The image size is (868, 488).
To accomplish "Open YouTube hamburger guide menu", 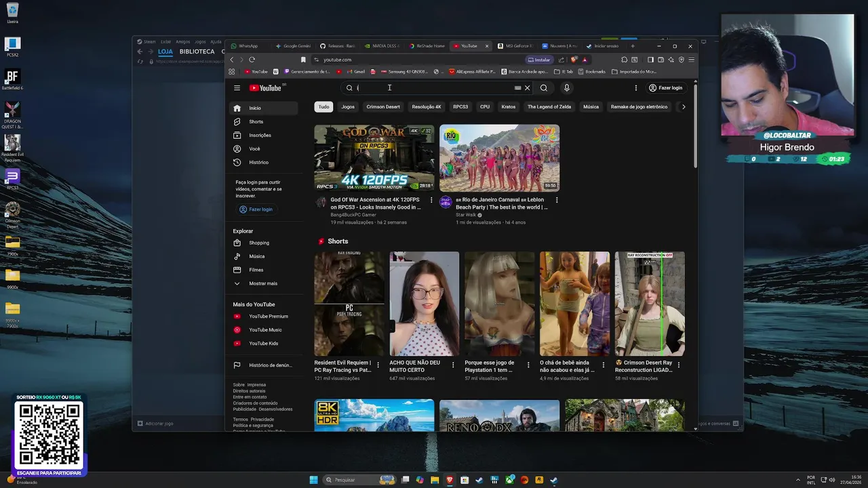I will coord(237,88).
